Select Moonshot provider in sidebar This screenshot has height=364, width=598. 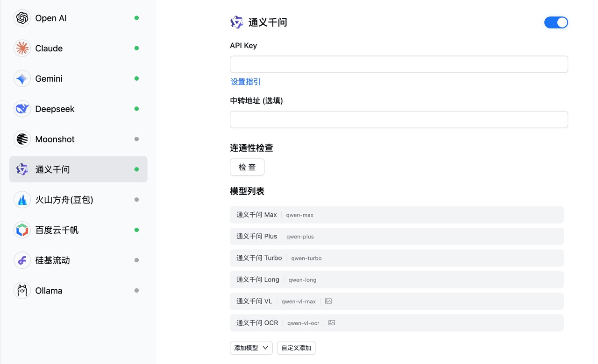78,139
